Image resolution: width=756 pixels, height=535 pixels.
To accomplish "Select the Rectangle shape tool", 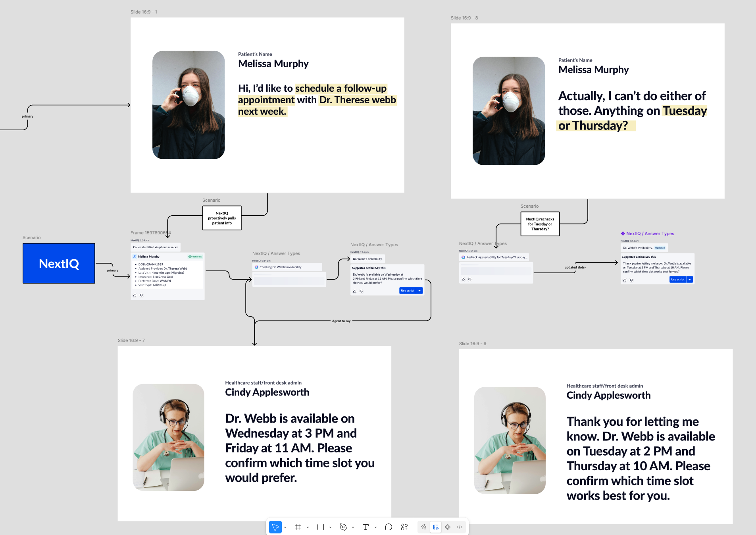I will click(x=321, y=527).
